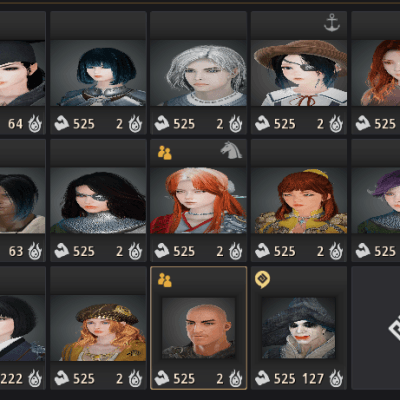Click the gray horse head icon

tap(231, 150)
